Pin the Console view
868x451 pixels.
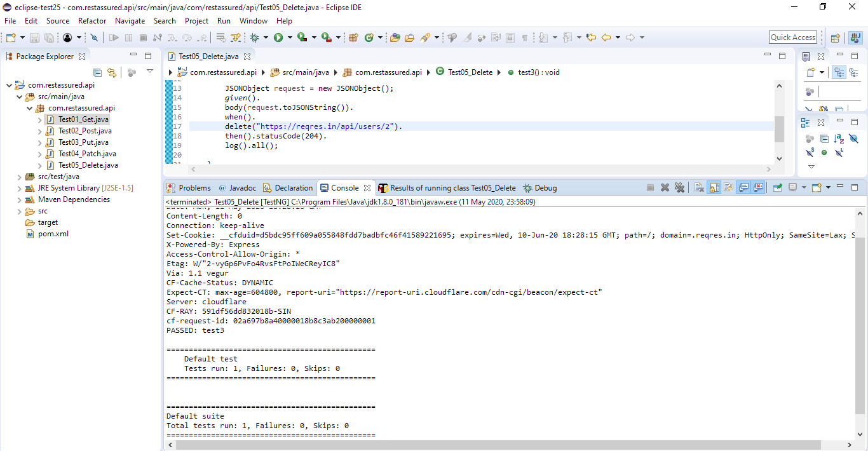(x=776, y=187)
